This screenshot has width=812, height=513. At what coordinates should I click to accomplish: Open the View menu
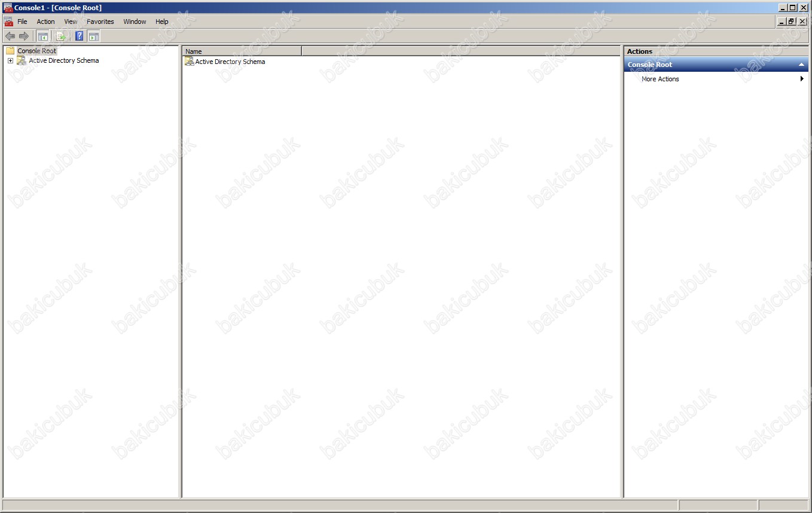click(71, 22)
